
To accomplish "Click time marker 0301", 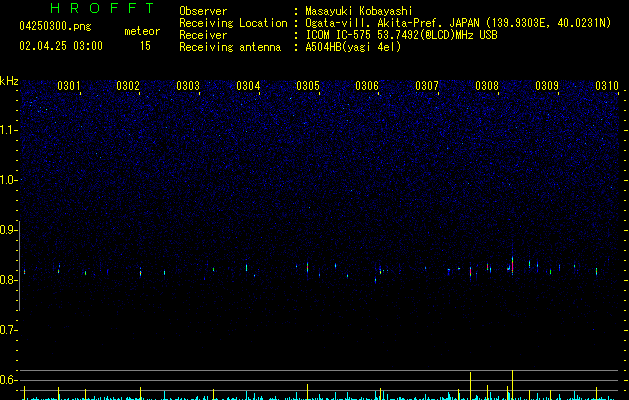I will click(x=69, y=86).
